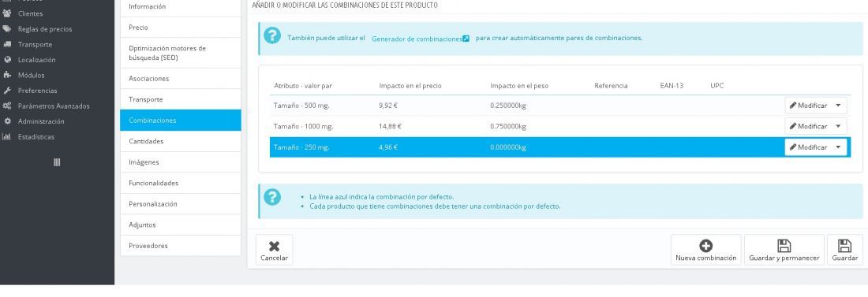Open Localización globe icon
Screen dimensions: 868x297
click(7, 60)
